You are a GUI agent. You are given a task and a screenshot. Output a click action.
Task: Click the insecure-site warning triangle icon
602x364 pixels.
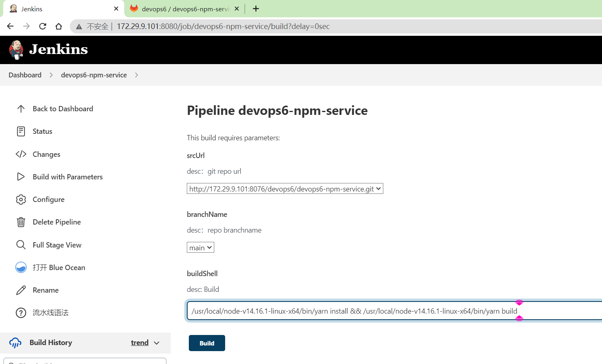pyautogui.click(x=79, y=27)
